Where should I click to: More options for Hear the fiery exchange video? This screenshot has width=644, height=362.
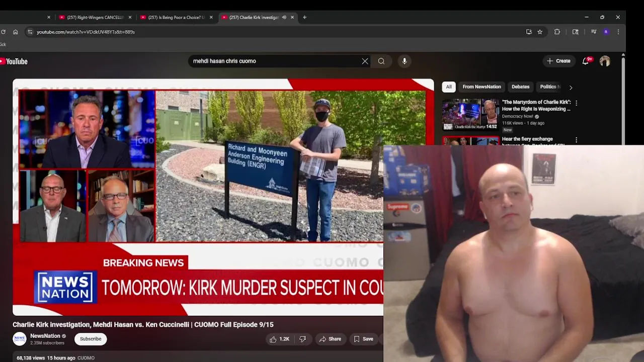pos(577,140)
